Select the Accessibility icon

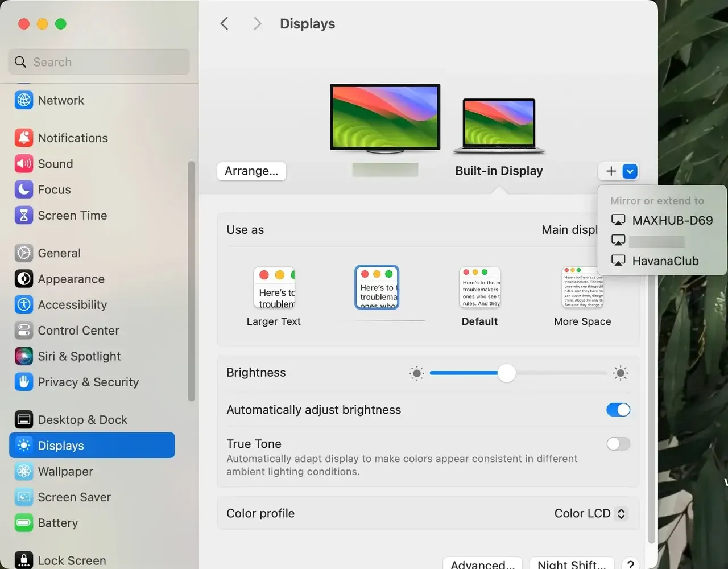[24, 304]
